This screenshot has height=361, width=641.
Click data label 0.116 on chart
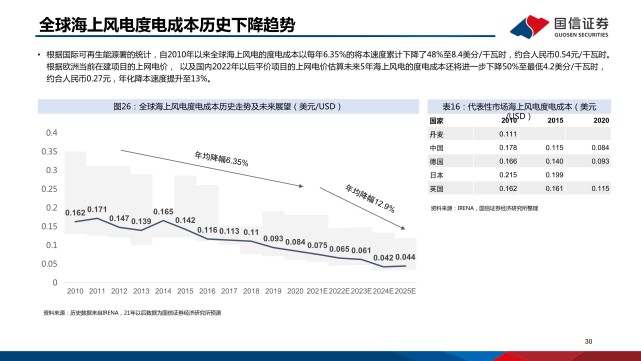[207, 230]
